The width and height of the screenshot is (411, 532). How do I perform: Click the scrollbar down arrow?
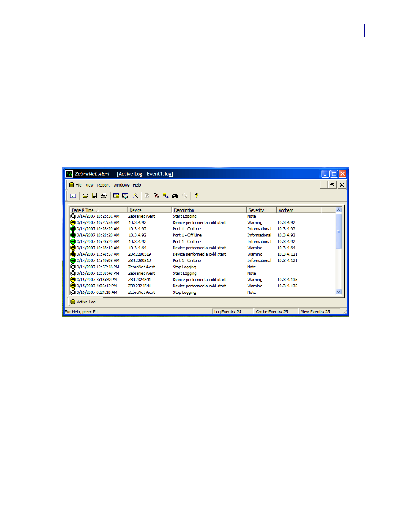339,292
